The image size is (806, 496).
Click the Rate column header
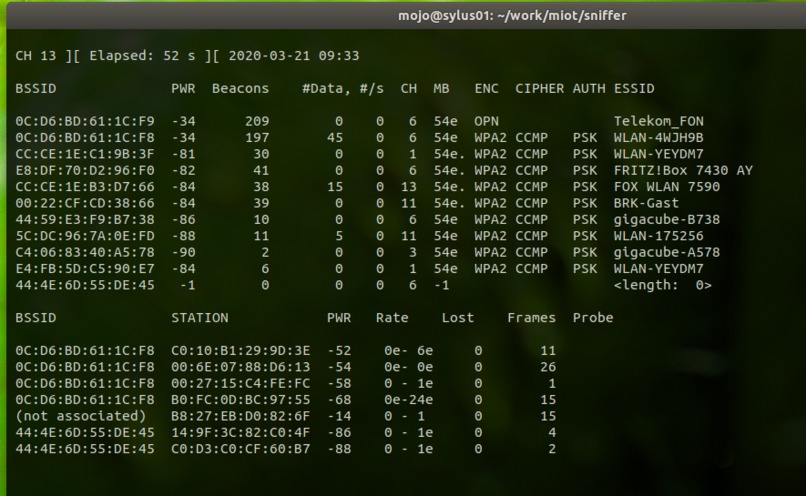[x=392, y=318]
